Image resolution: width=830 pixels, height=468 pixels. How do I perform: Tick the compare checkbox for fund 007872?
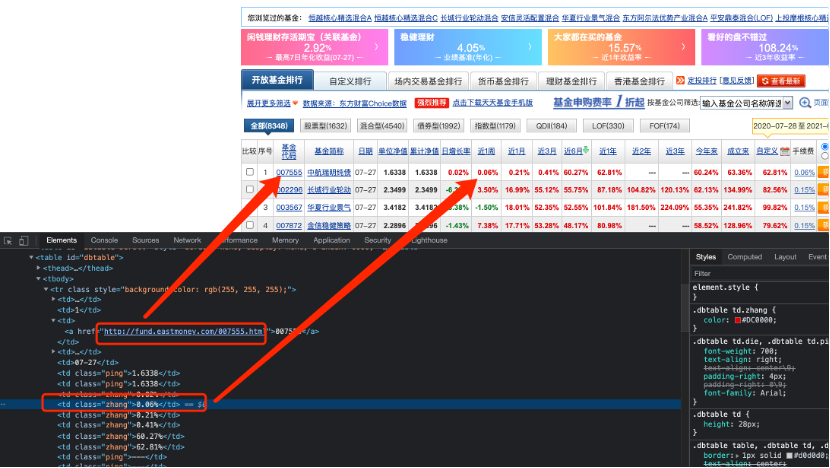(250, 225)
